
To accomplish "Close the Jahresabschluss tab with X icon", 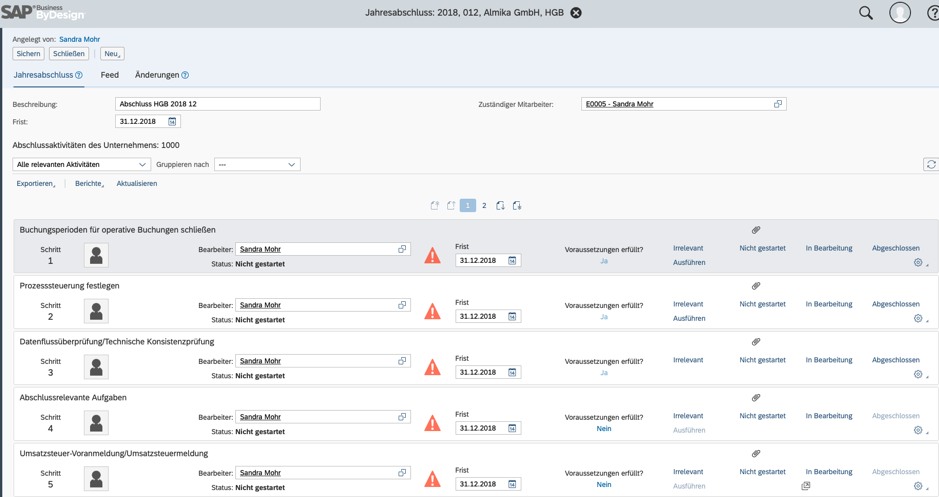I will pyautogui.click(x=575, y=13).
